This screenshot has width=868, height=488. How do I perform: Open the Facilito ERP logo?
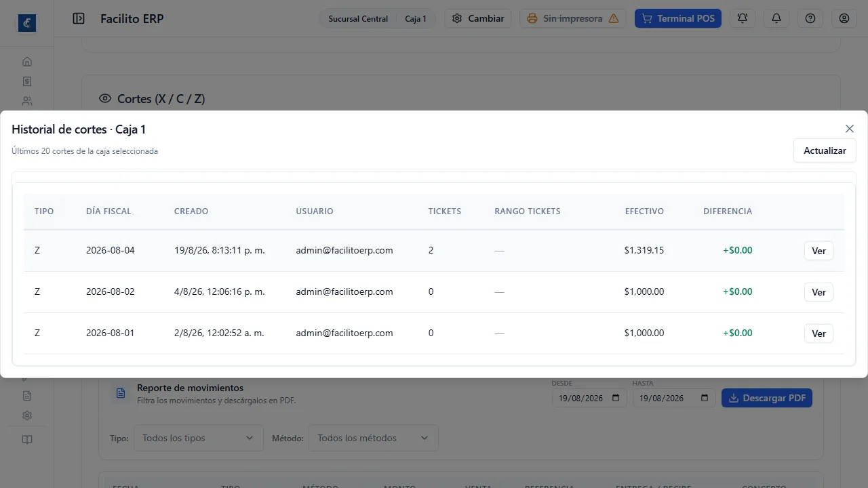(27, 23)
